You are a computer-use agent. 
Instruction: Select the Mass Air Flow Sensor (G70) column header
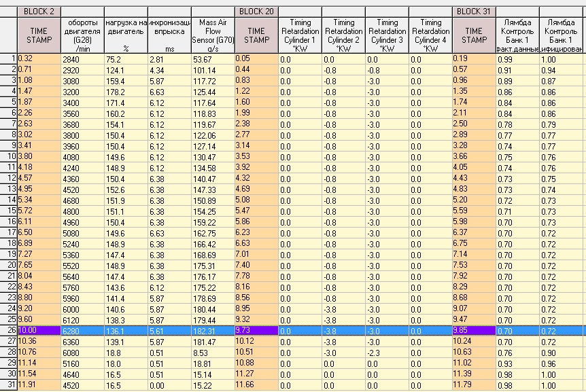[213, 35]
